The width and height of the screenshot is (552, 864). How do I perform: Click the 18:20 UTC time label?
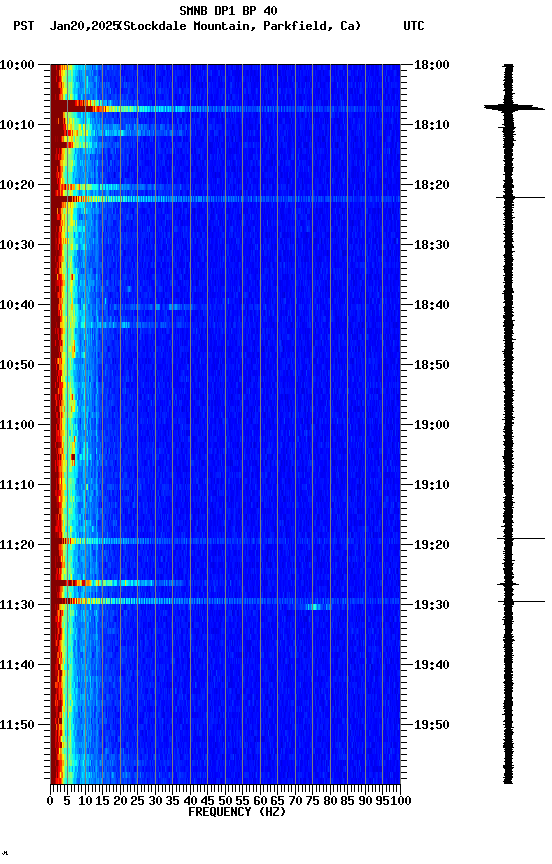pos(432,185)
